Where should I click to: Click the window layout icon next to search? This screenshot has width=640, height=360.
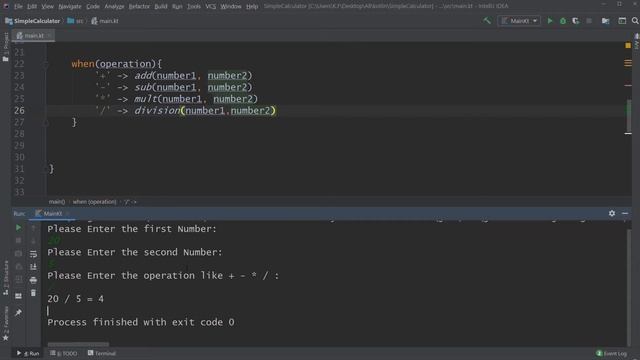[x=622, y=21]
